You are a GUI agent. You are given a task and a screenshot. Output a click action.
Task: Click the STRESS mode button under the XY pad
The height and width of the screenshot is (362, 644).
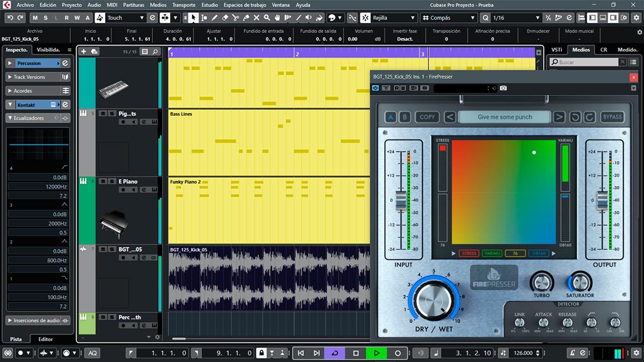pos(469,253)
